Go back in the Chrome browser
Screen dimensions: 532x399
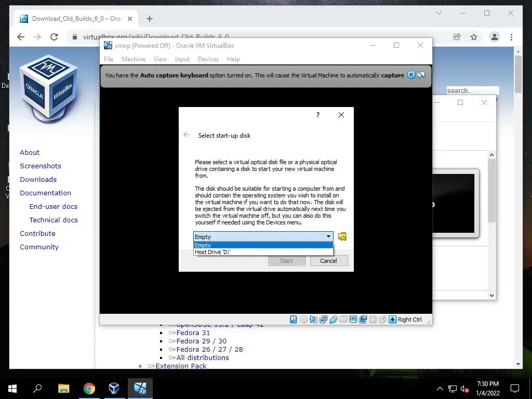click(21, 37)
